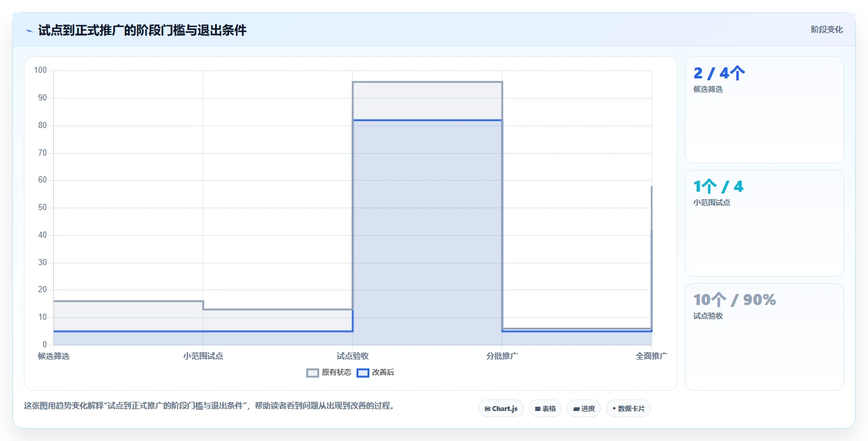
Task: Click the 30 y-axis tick label
Action: coord(43,263)
